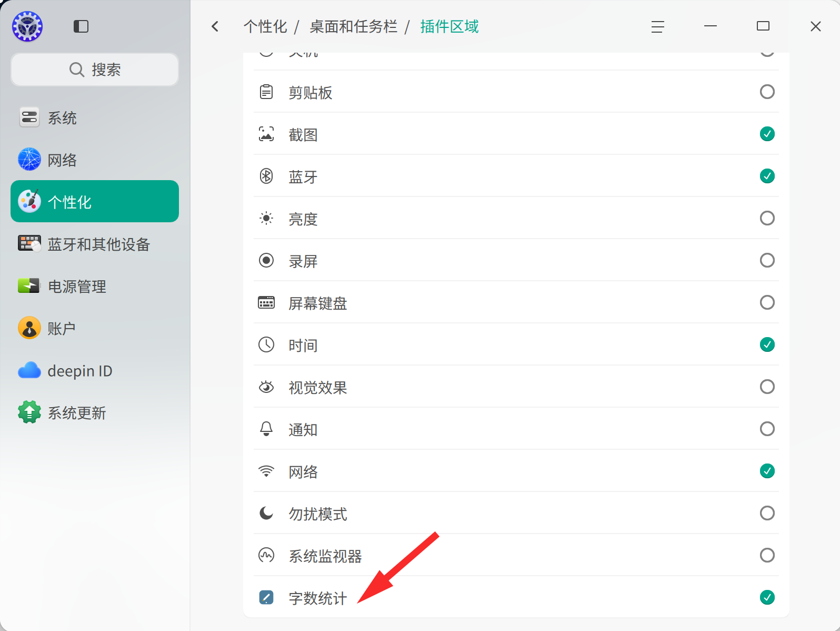The width and height of the screenshot is (840, 631).
Task: Click the 蓝牙 Bluetooth row icon
Action: click(x=266, y=176)
